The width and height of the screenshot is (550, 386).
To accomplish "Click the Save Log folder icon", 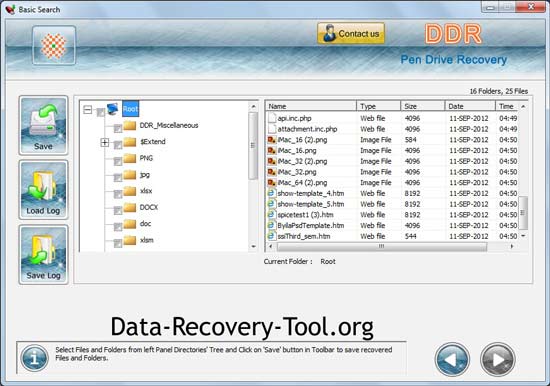I will (x=43, y=254).
